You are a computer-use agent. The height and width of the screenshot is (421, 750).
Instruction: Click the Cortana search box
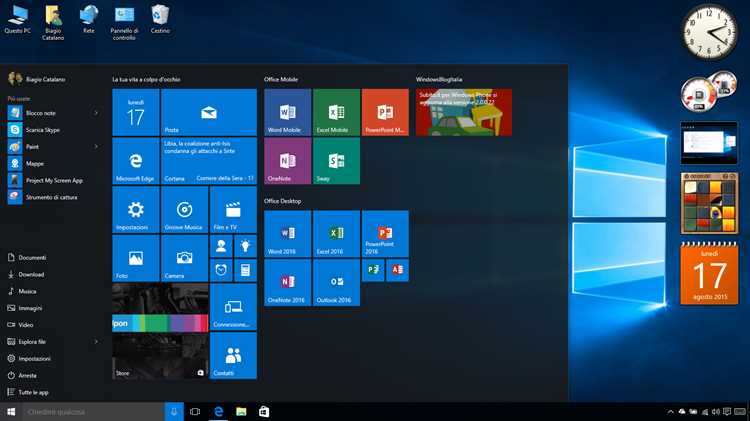pyautogui.click(x=93, y=412)
